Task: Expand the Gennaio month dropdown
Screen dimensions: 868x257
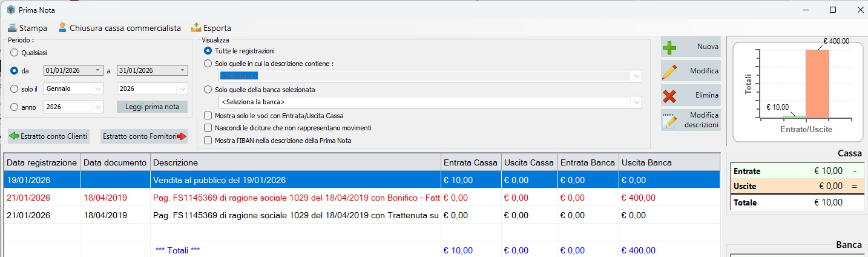Action: (97, 88)
